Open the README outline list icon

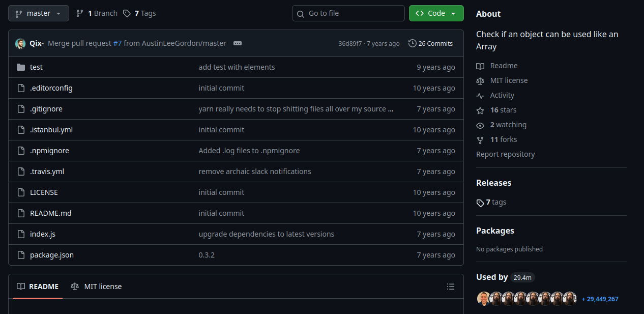(x=451, y=287)
